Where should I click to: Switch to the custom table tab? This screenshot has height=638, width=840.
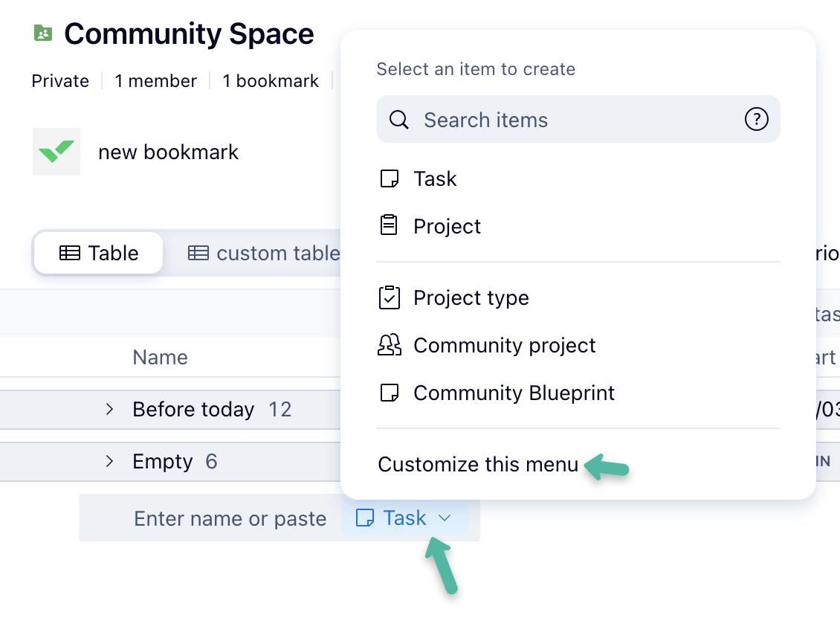pos(264,253)
